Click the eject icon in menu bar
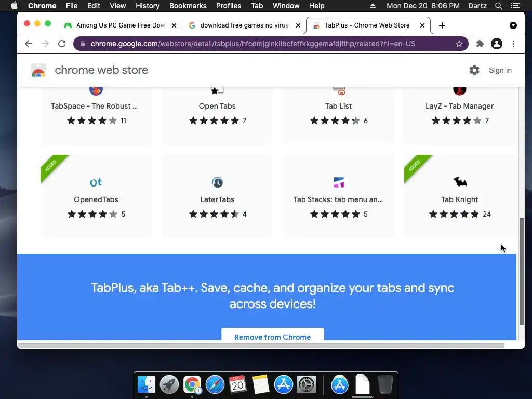This screenshot has height=399, width=532. pyautogui.click(x=373, y=6)
